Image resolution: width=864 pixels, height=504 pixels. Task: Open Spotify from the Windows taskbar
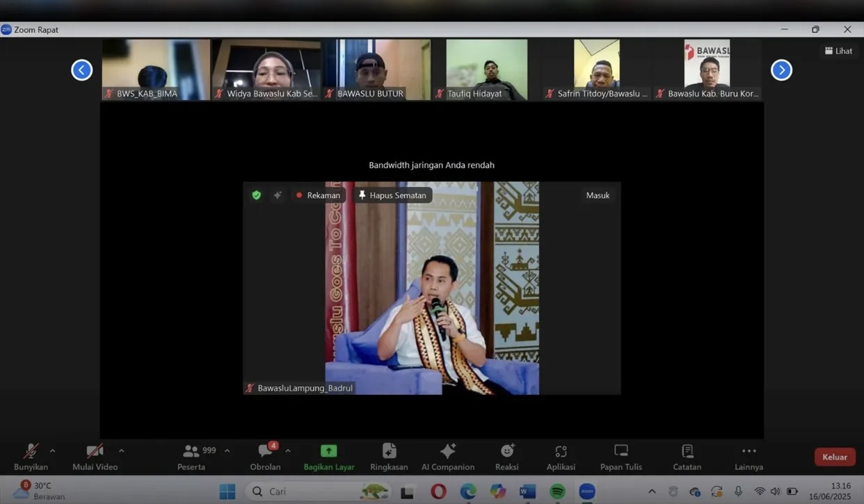557,491
